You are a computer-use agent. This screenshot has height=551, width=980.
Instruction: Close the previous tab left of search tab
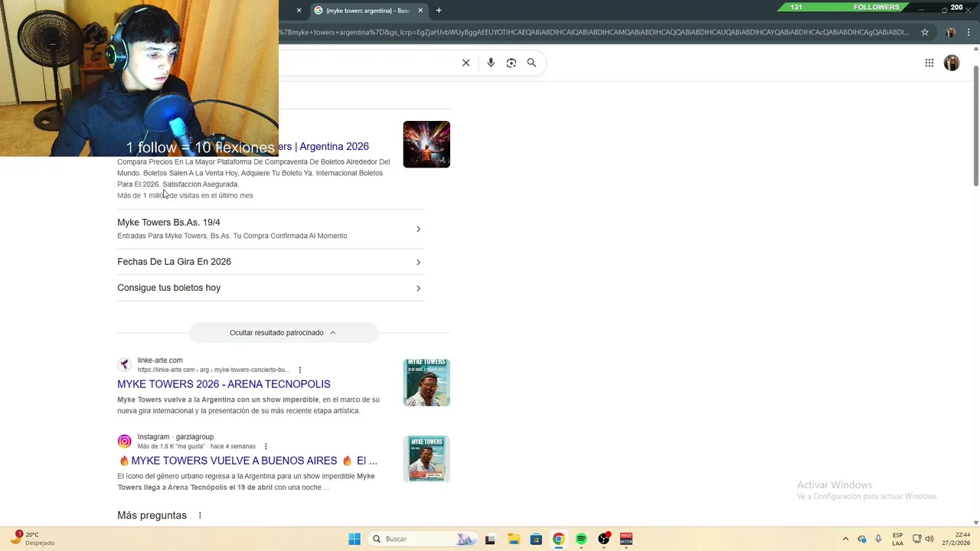pyautogui.click(x=299, y=10)
